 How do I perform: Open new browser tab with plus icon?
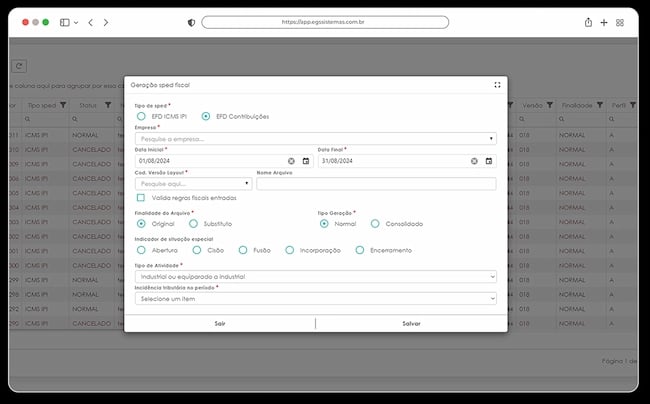[604, 22]
